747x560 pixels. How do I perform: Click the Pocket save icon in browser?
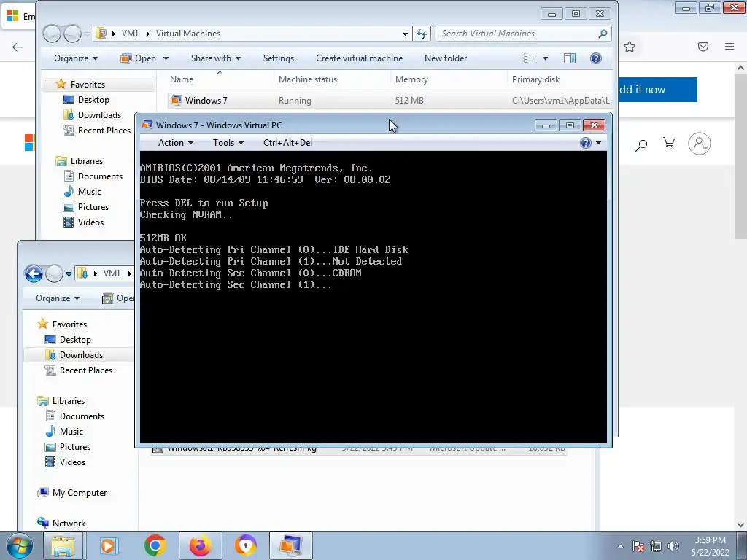703,47
